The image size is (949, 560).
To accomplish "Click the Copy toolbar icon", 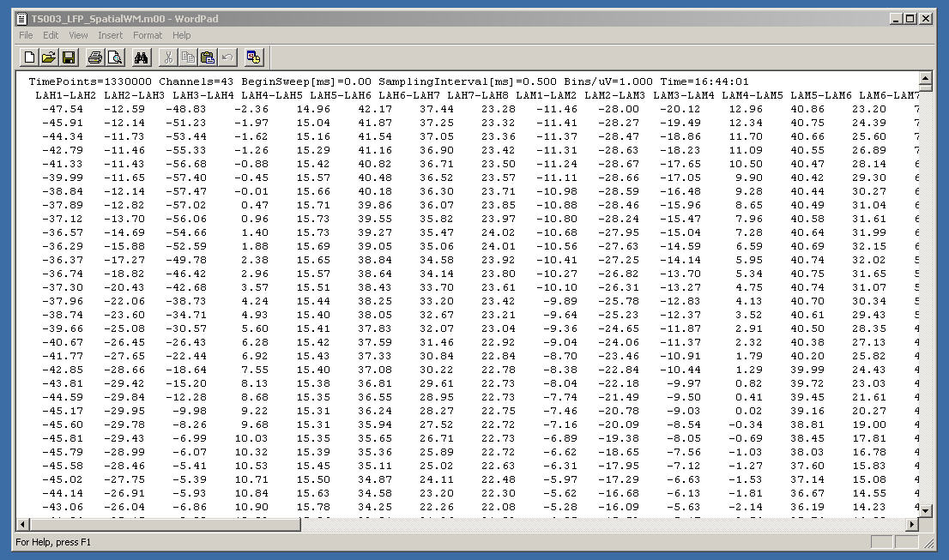I will (188, 57).
